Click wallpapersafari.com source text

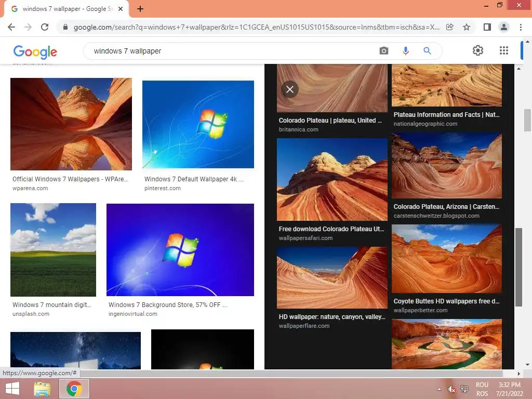coord(305,238)
